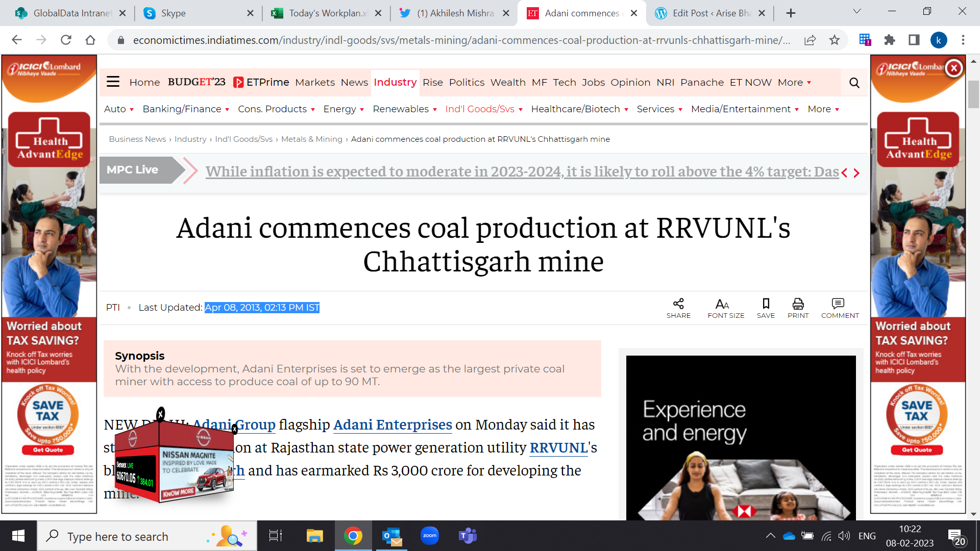Save article with bookmark icon
Image resolution: width=980 pixels, height=551 pixels.
coord(766,304)
